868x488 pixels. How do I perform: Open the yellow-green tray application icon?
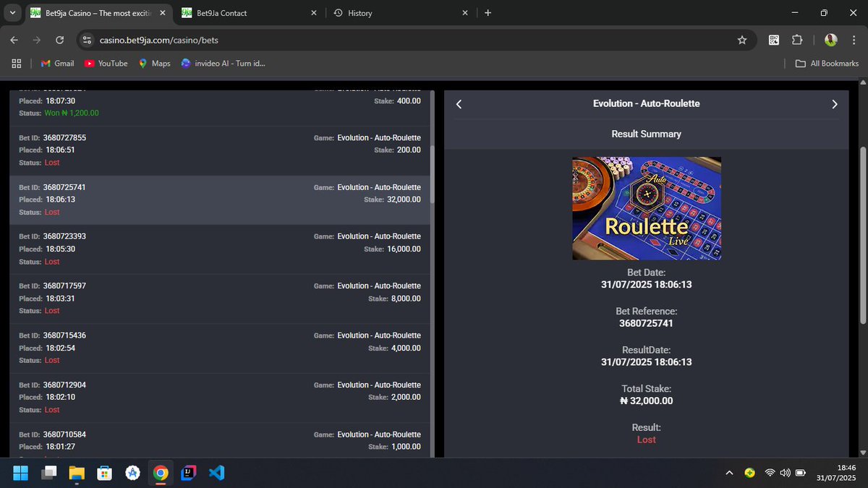click(x=749, y=473)
